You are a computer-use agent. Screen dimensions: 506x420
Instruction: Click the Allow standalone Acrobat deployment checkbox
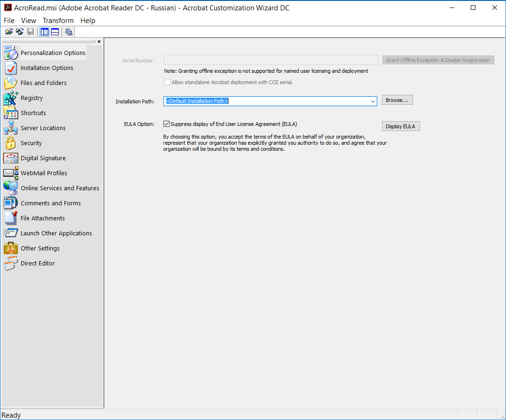(x=167, y=82)
